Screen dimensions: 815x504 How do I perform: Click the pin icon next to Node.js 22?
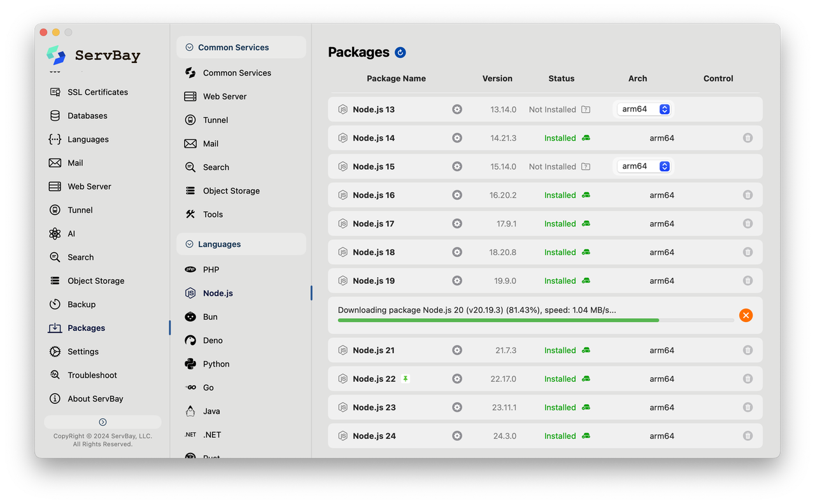(406, 379)
